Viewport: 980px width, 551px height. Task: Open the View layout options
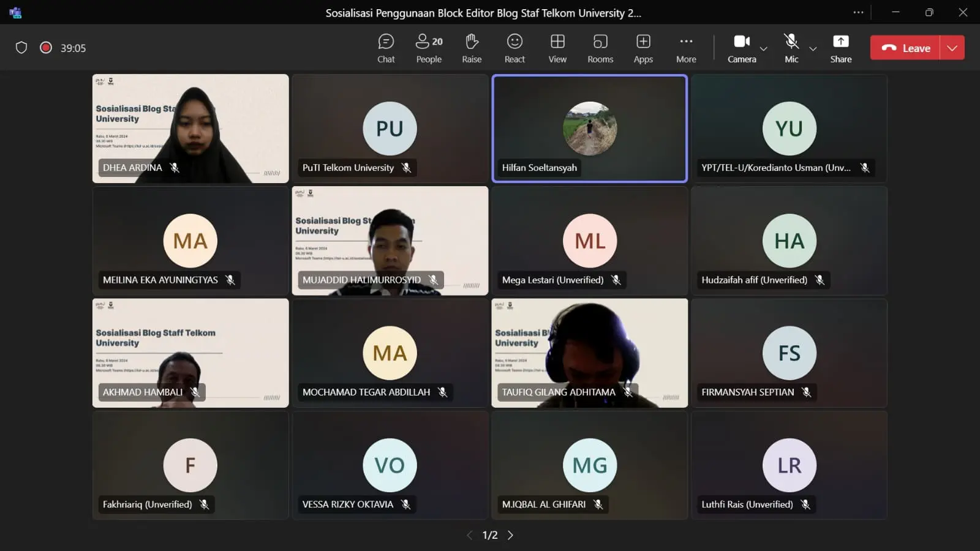(557, 48)
